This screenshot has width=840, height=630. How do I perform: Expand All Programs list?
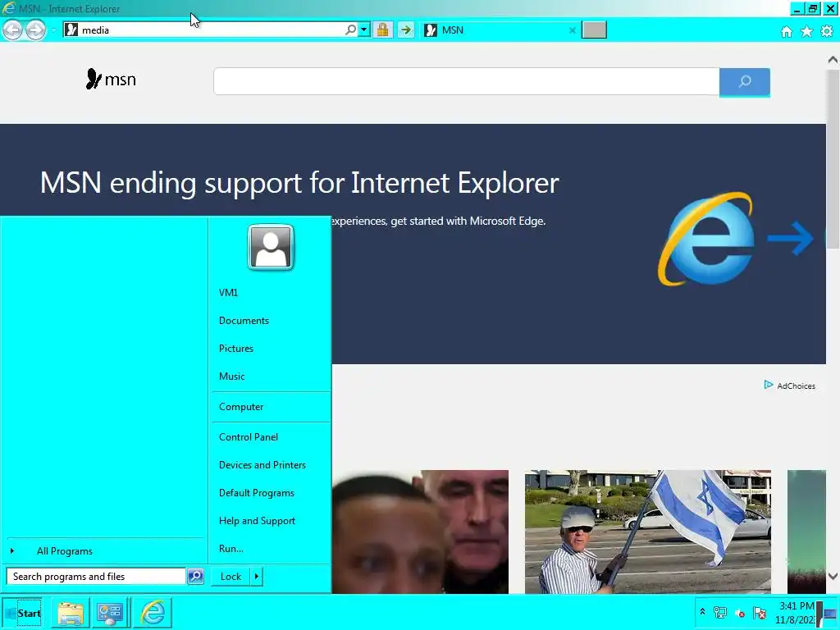(x=104, y=550)
